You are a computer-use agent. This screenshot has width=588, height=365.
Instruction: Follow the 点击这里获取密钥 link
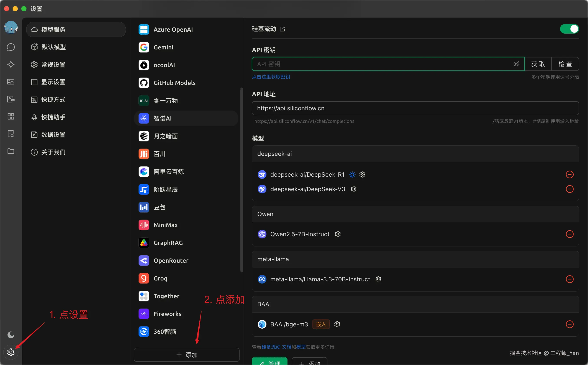pos(271,77)
